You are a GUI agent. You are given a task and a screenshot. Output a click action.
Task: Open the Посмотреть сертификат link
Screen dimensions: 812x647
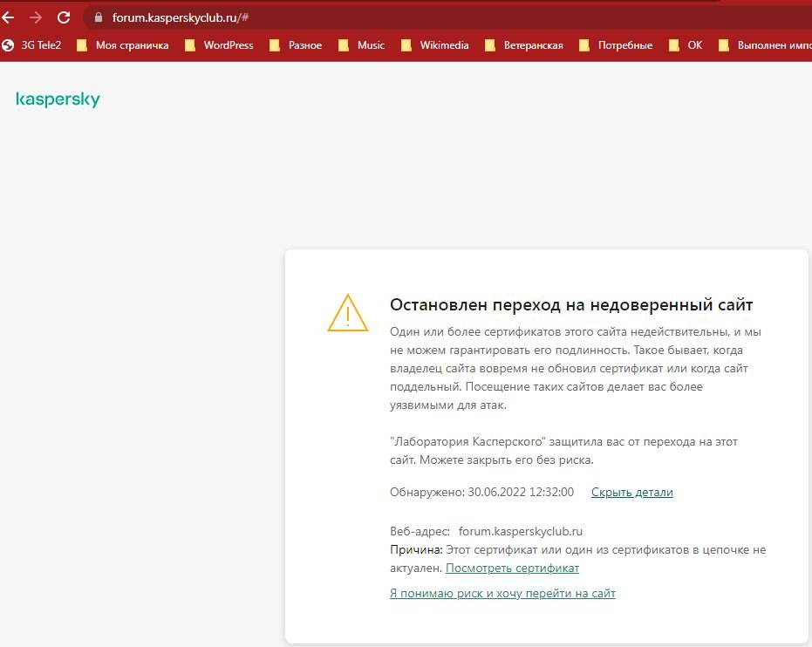[512, 569]
